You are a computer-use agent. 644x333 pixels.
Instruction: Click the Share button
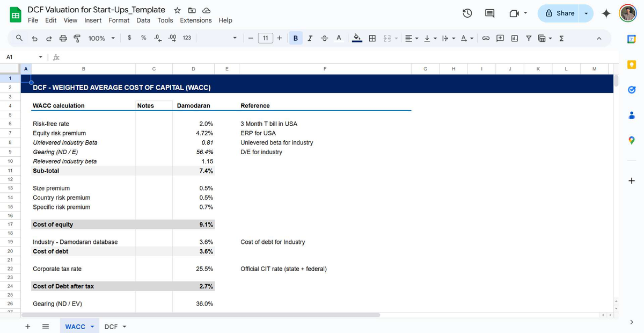(x=560, y=13)
